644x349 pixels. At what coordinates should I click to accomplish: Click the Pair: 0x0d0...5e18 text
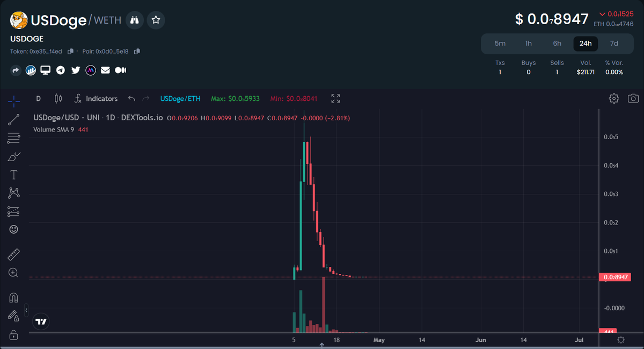(106, 52)
